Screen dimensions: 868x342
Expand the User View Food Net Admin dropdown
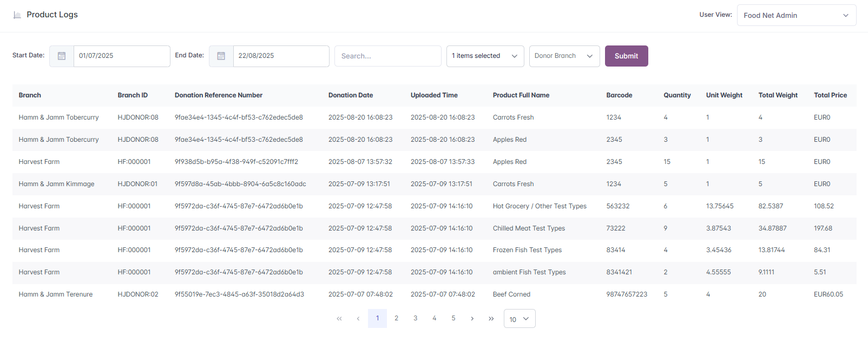(796, 15)
